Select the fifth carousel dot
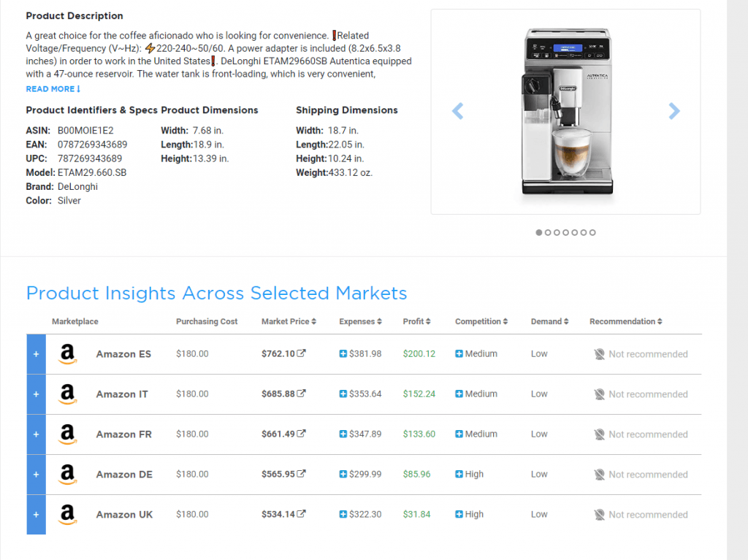 tap(574, 232)
